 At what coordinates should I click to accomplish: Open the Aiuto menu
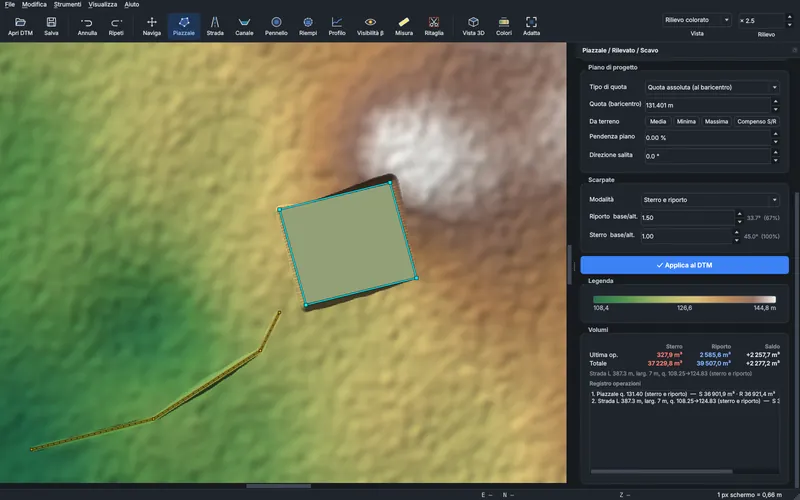click(132, 5)
